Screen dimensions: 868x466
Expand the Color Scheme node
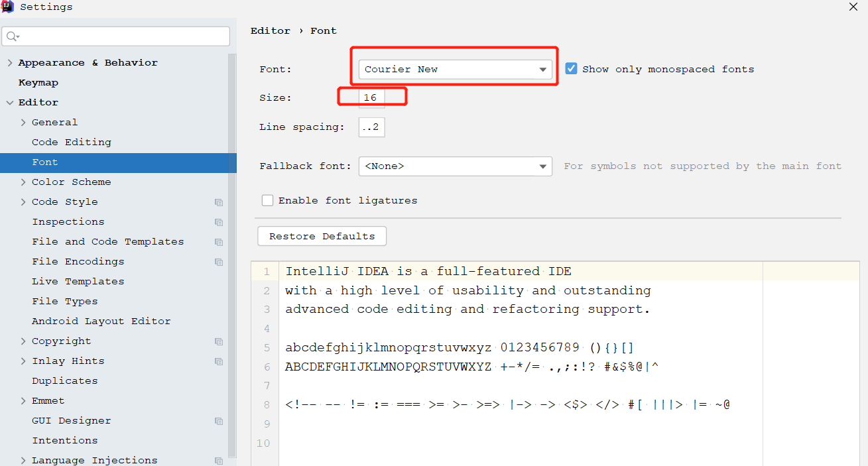coord(23,182)
